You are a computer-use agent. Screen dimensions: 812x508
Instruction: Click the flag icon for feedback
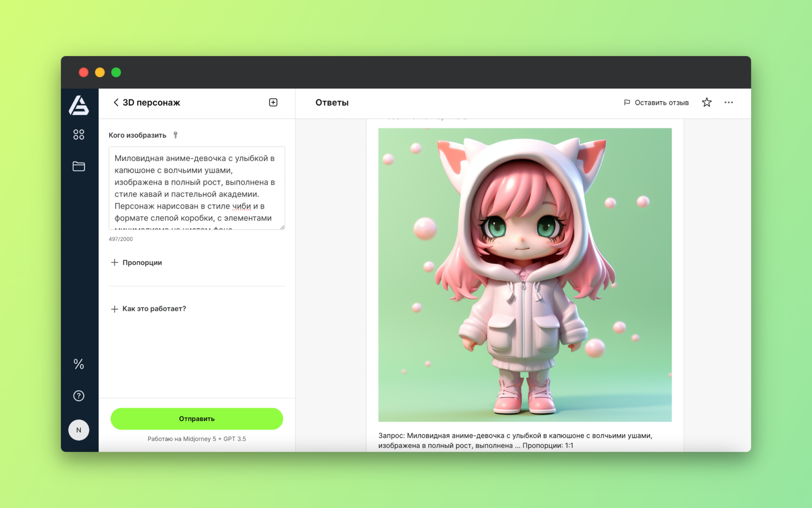pos(627,103)
